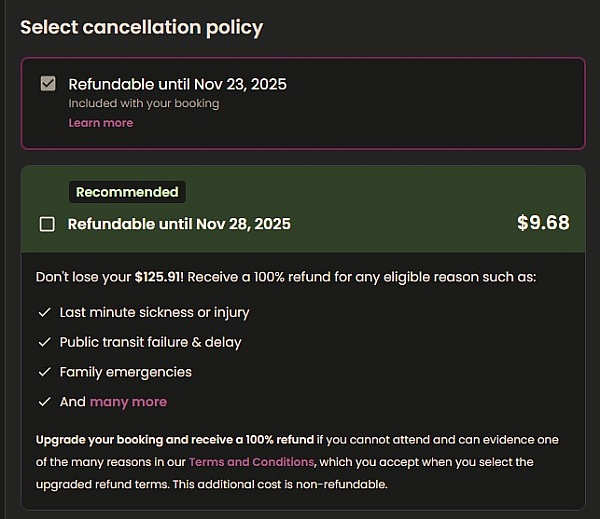Click the Public transit failure & delay item
This screenshot has height=519, width=600.
[x=150, y=342]
